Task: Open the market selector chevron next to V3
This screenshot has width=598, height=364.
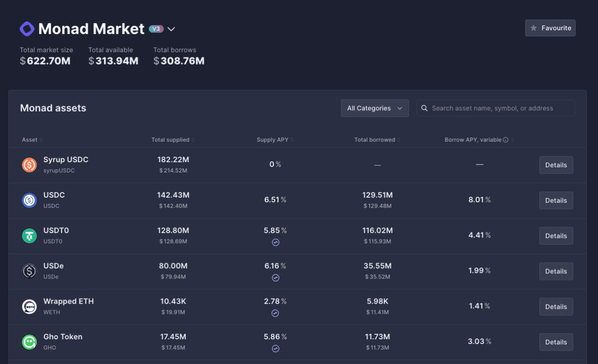Action: pyautogui.click(x=171, y=29)
